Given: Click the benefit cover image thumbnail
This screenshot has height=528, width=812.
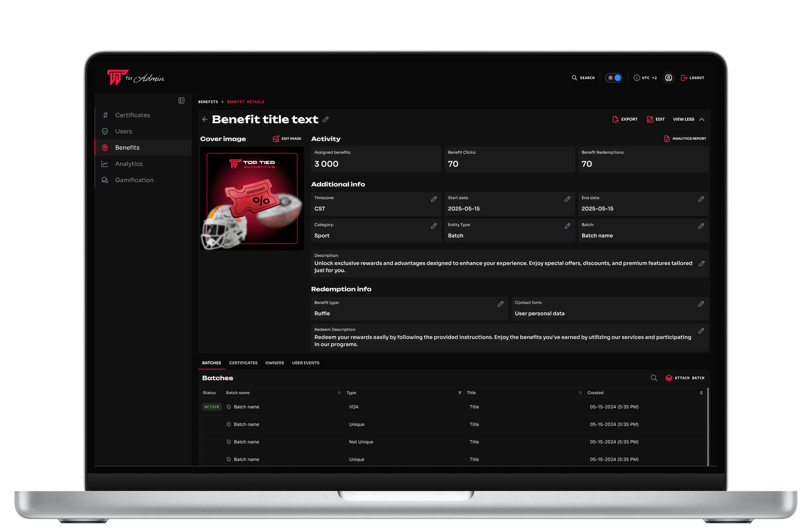Looking at the screenshot, I should click(x=252, y=199).
